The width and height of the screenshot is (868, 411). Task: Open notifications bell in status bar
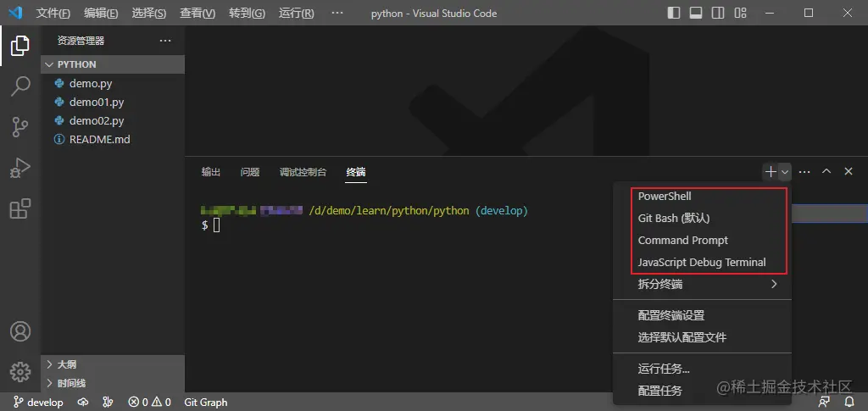point(849,403)
